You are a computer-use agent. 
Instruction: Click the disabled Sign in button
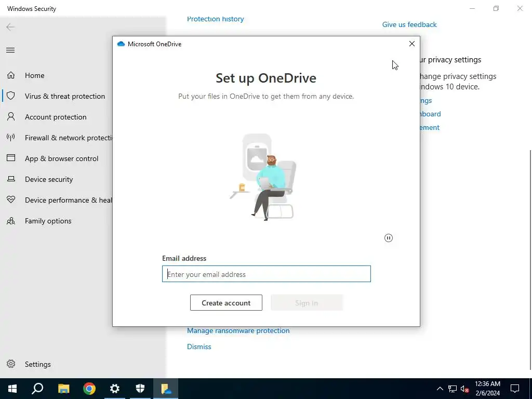[307, 303]
